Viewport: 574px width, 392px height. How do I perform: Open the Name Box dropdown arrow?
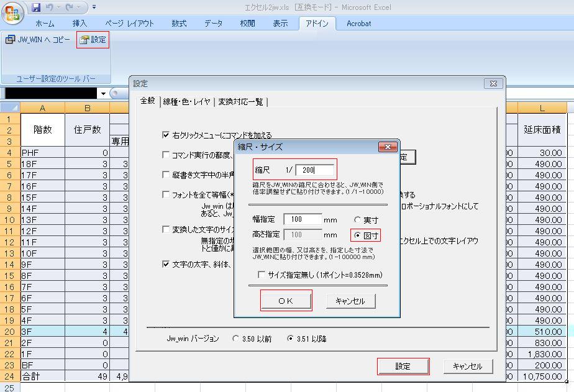click(103, 93)
